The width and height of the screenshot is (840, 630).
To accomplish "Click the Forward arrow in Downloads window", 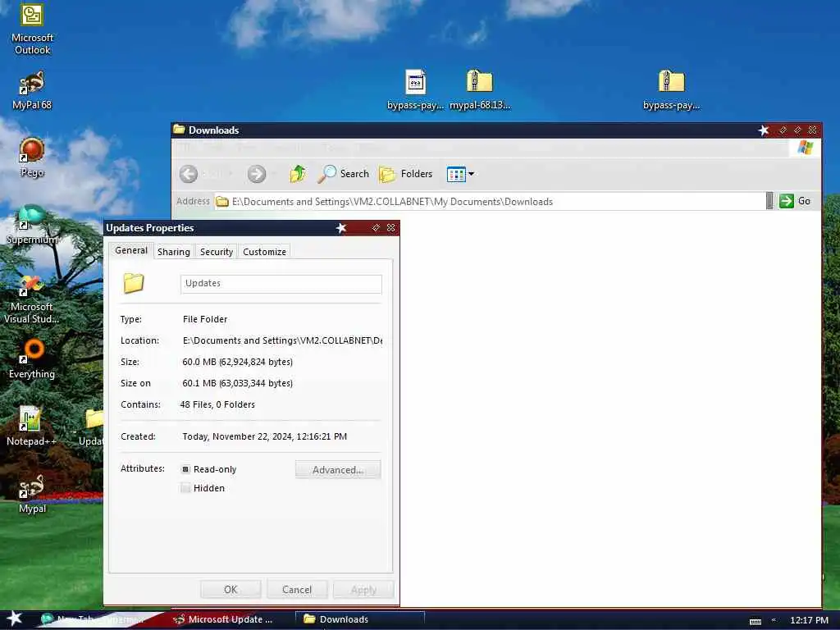I will coord(257,174).
